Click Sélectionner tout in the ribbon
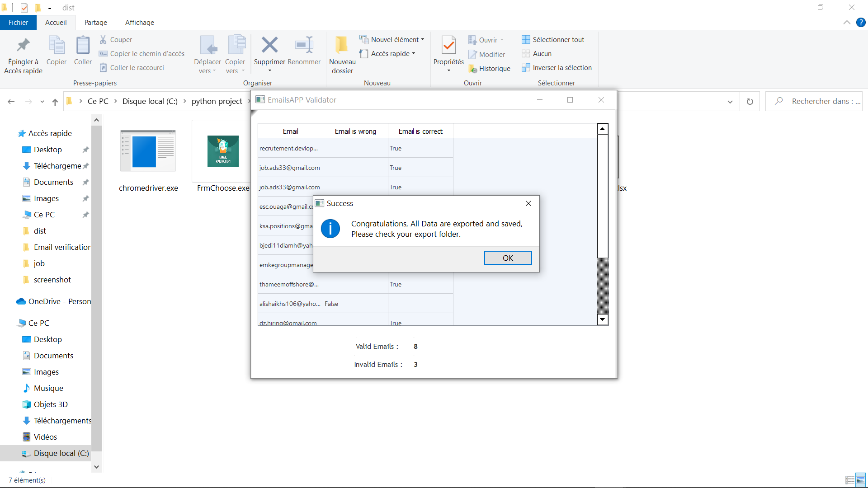This screenshot has height=488, width=868. [x=558, y=40]
